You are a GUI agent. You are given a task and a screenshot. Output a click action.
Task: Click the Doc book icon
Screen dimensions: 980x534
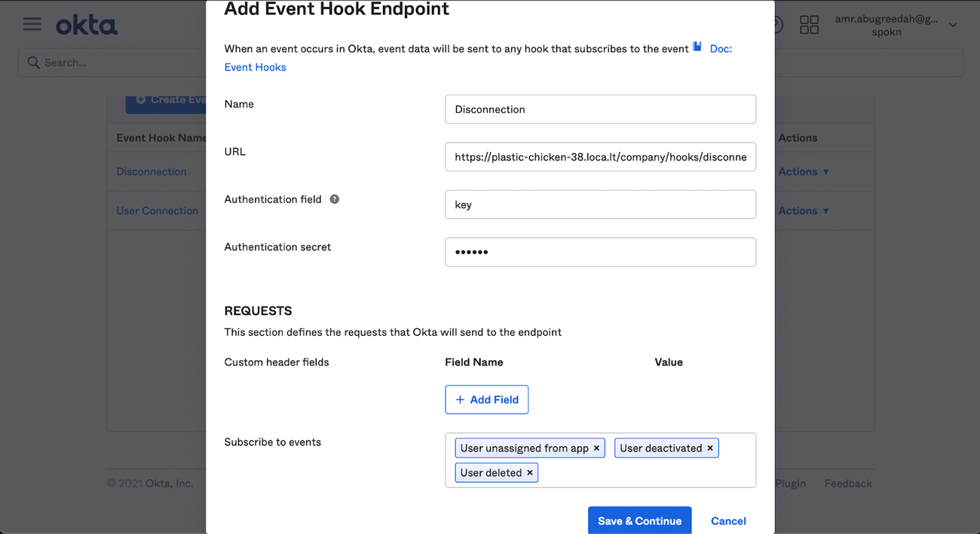(x=697, y=47)
